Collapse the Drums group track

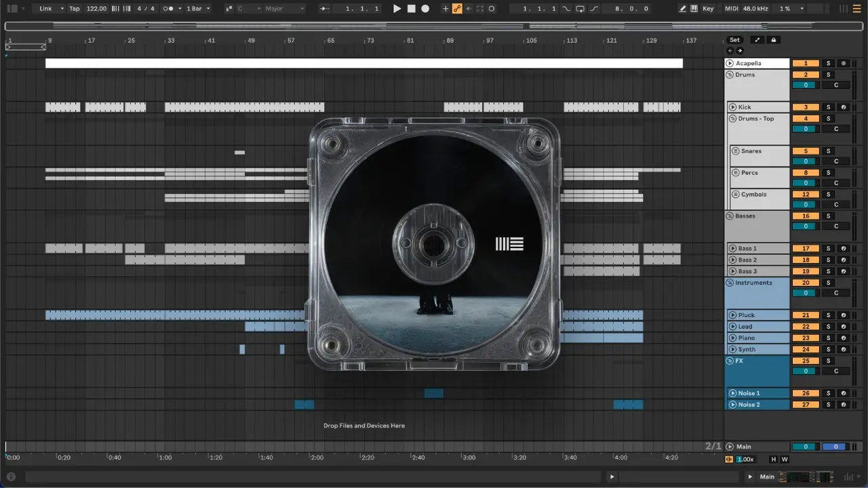coord(730,75)
